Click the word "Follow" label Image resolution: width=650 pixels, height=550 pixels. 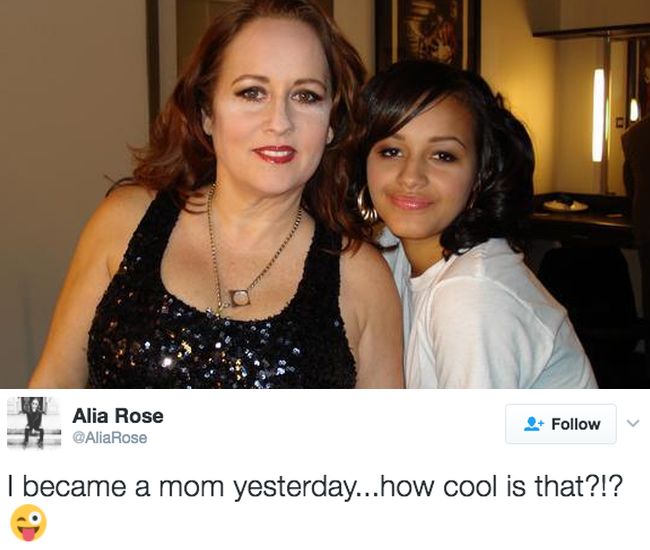click(576, 424)
